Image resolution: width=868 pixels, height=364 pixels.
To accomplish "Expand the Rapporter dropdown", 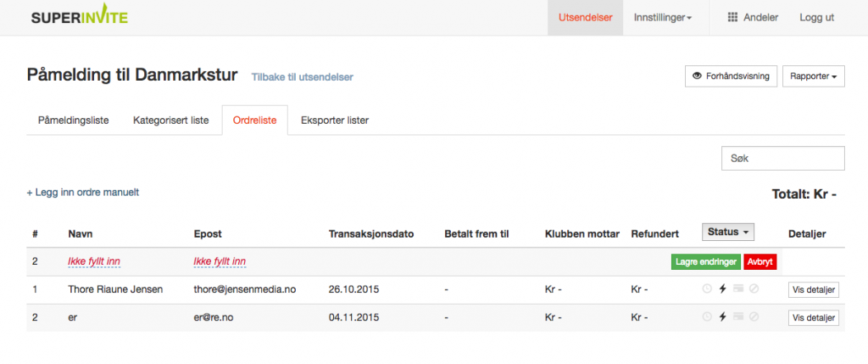I will (813, 76).
